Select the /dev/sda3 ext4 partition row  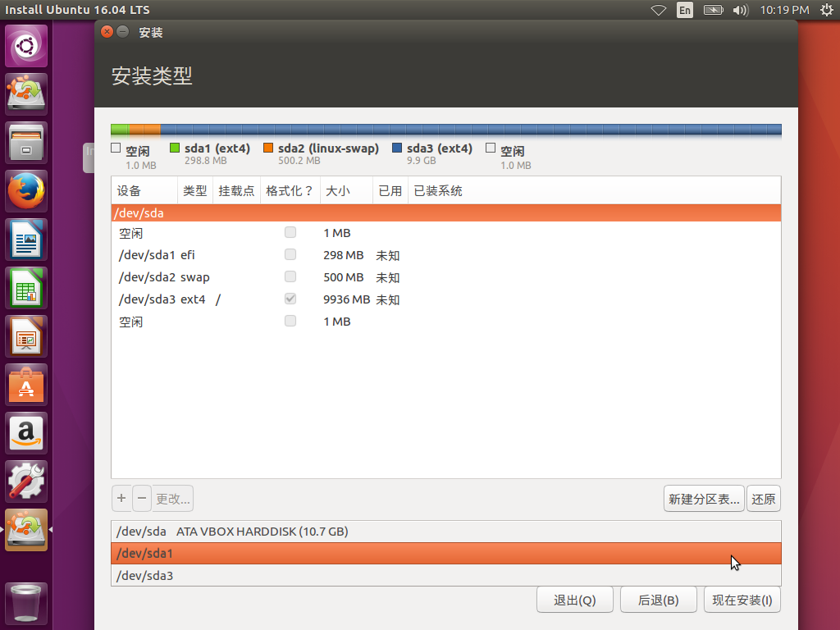[445, 299]
